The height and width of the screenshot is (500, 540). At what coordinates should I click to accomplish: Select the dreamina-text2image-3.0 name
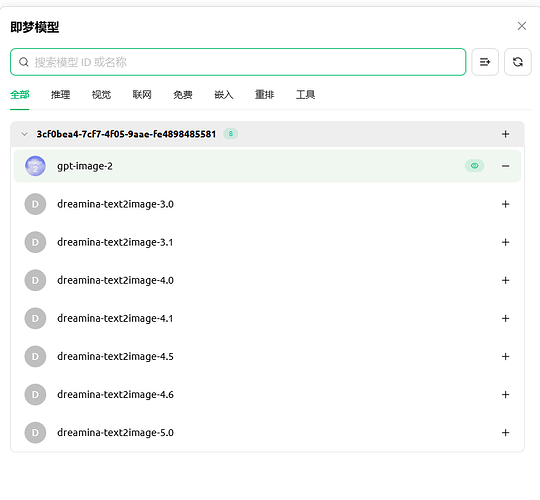pyautogui.click(x=115, y=204)
